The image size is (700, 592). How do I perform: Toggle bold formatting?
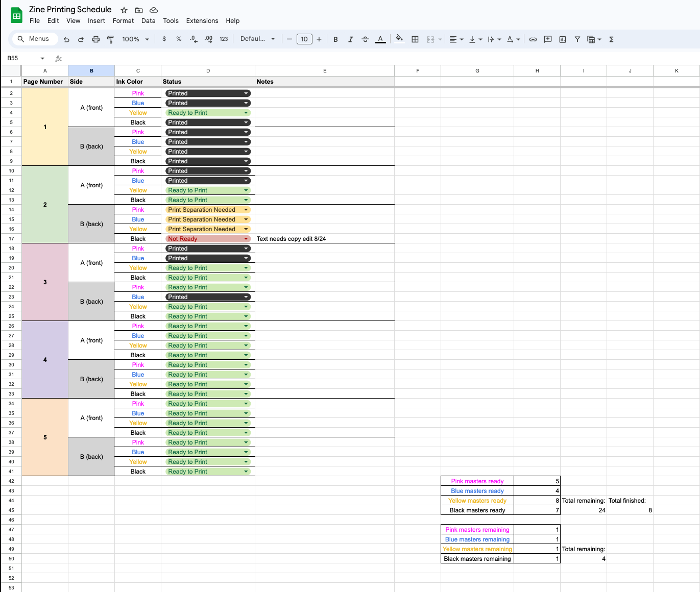335,39
